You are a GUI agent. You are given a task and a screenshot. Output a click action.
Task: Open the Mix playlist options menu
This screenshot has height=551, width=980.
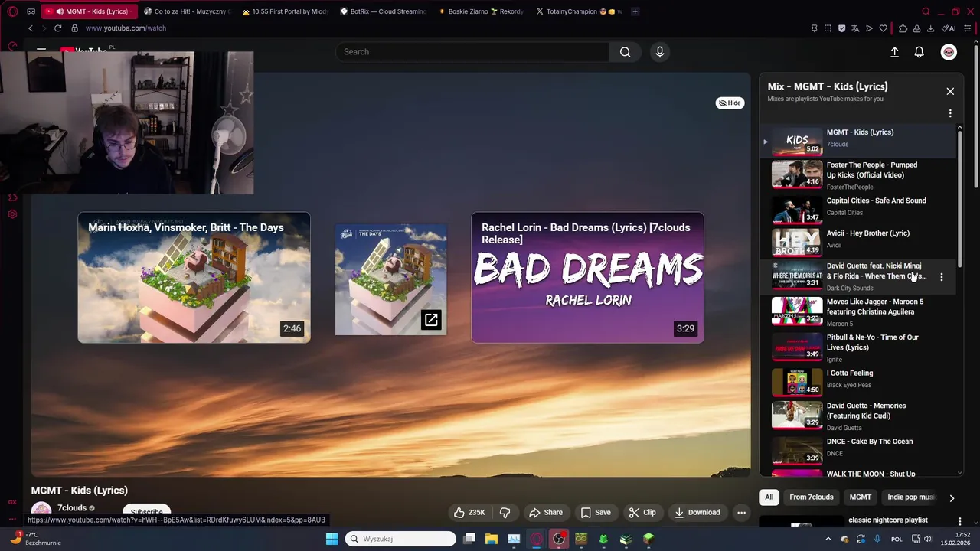(950, 113)
